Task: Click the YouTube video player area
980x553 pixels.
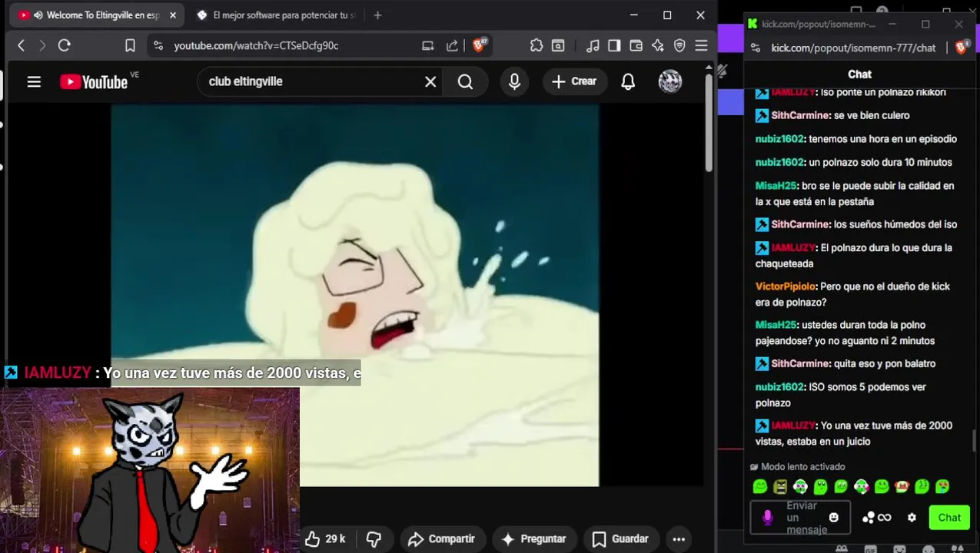Action: click(x=354, y=296)
